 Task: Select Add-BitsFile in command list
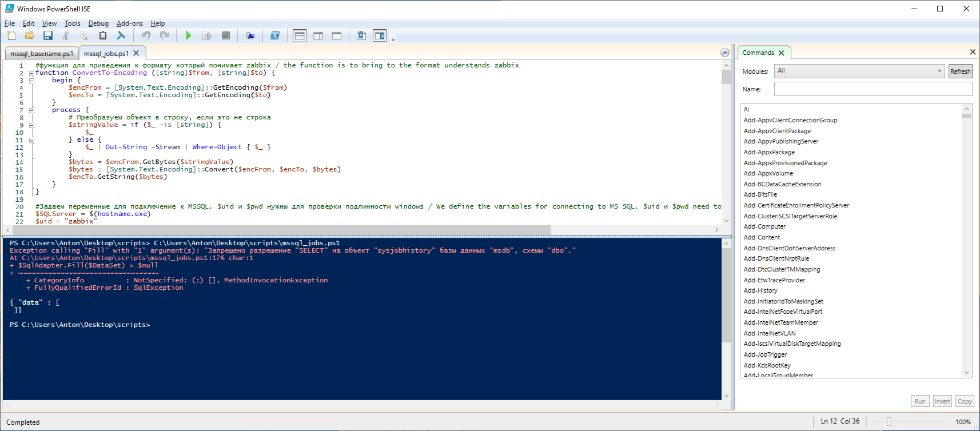coord(760,194)
